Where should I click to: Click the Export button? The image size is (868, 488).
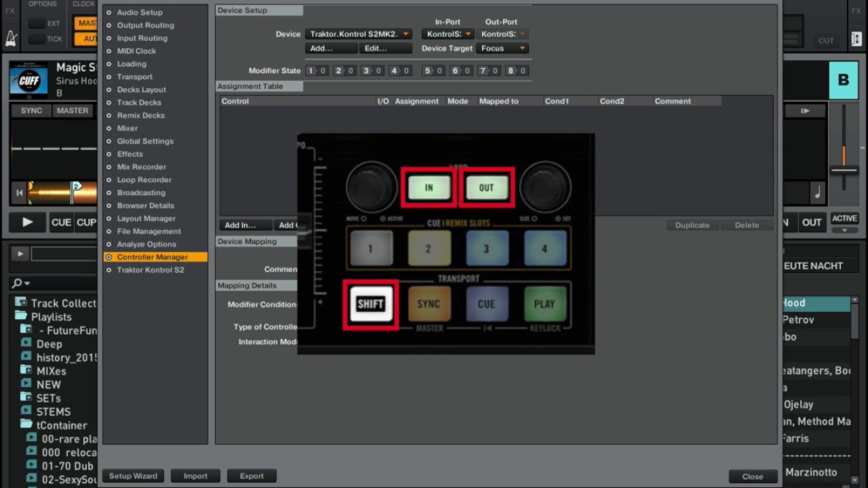(252, 476)
